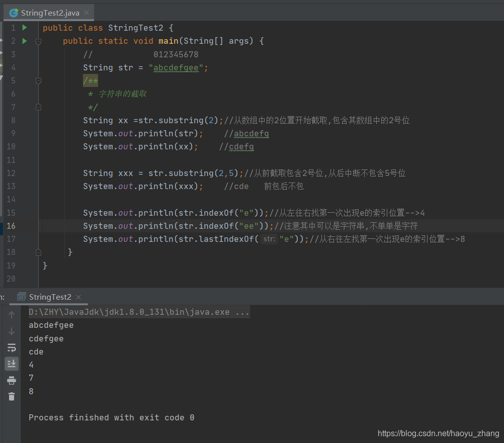
Task: Click console output value 4
Action: pos(31,365)
